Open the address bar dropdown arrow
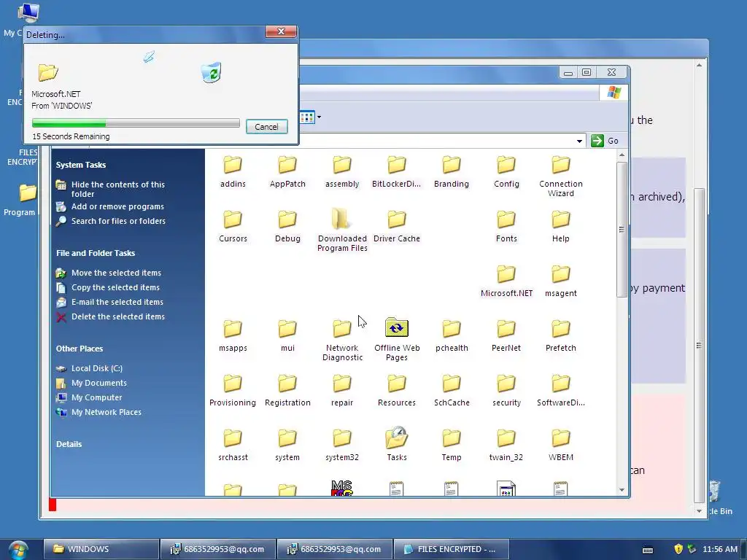 tap(579, 141)
